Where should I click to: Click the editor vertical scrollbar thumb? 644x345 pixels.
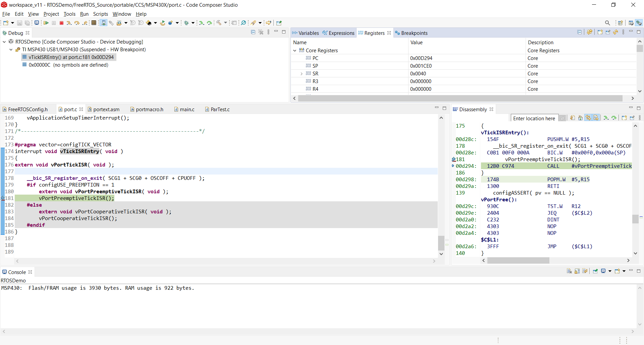[x=441, y=243]
